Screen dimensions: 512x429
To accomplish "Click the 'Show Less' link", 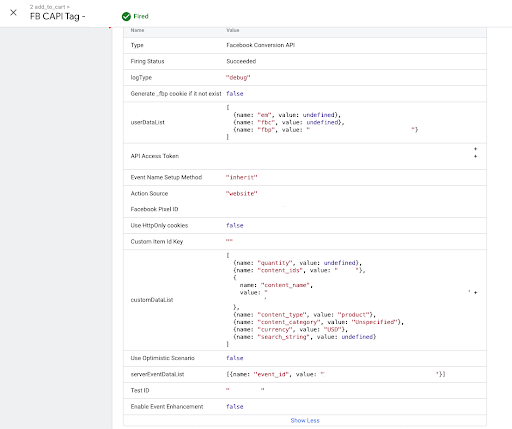I will pyautogui.click(x=305, y=420).
